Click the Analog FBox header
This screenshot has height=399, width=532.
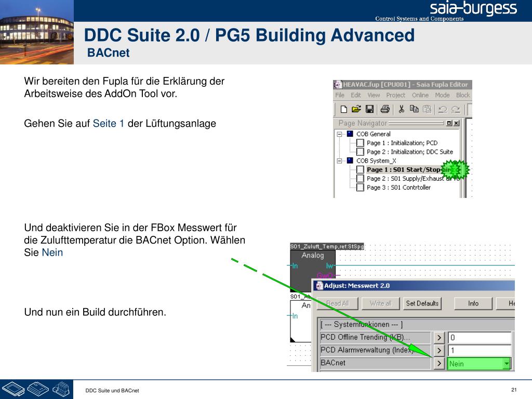click(312, 255)
